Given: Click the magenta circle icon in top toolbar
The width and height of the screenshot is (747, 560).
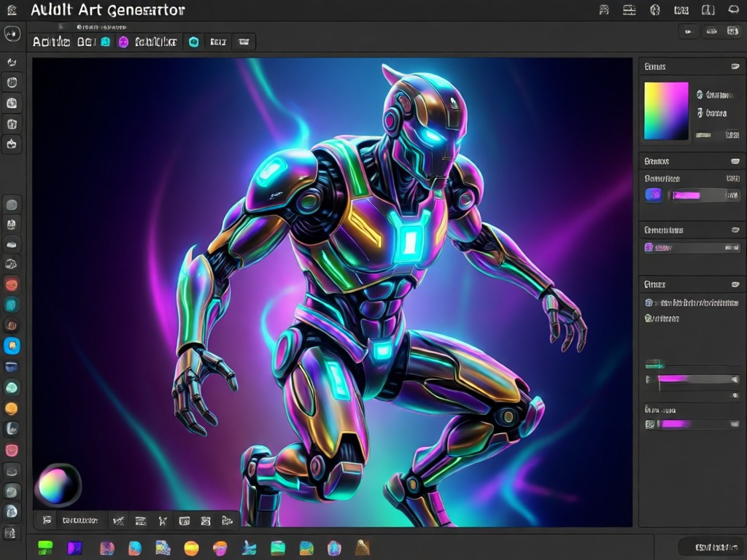Looking at the screenshot, I should point(123,42).
